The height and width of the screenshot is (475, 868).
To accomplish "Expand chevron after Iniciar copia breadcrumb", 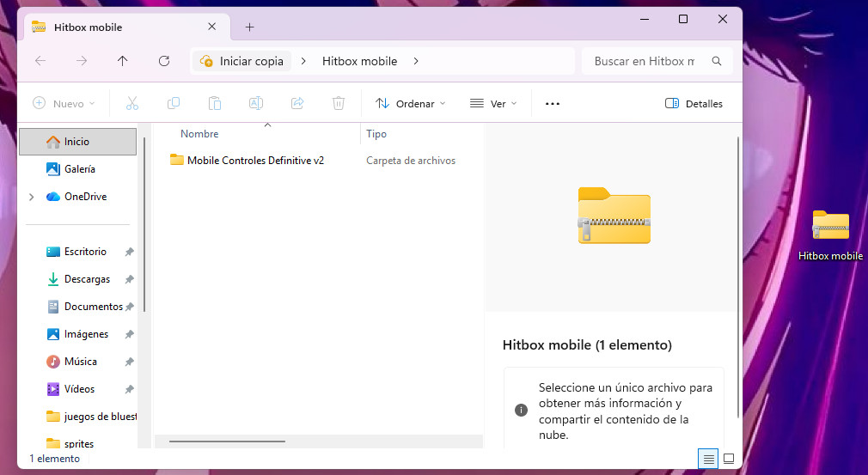I will point(303,61).
